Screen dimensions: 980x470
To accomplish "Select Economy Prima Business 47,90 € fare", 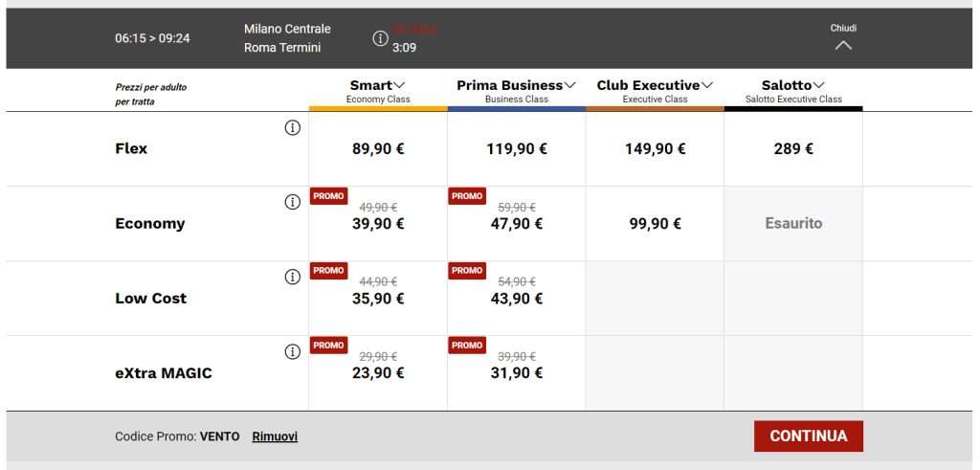I will pos(517,224).
